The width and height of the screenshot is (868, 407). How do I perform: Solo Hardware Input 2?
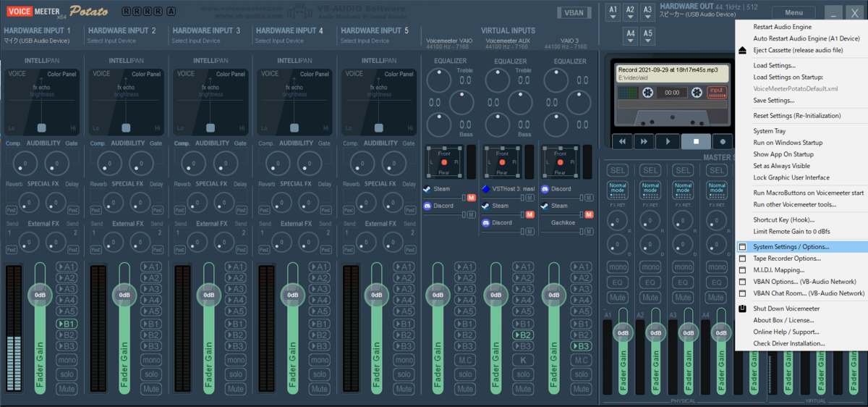tap(151, 374)
